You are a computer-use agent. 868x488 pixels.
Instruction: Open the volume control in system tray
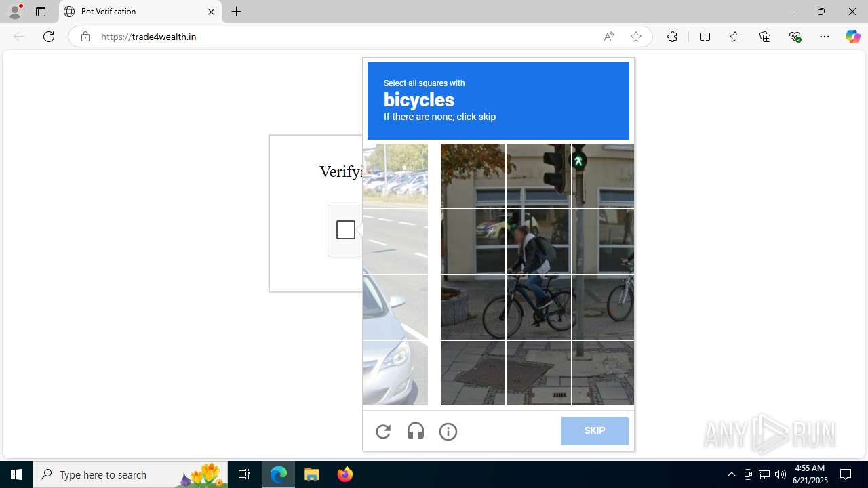click(781, 474)
